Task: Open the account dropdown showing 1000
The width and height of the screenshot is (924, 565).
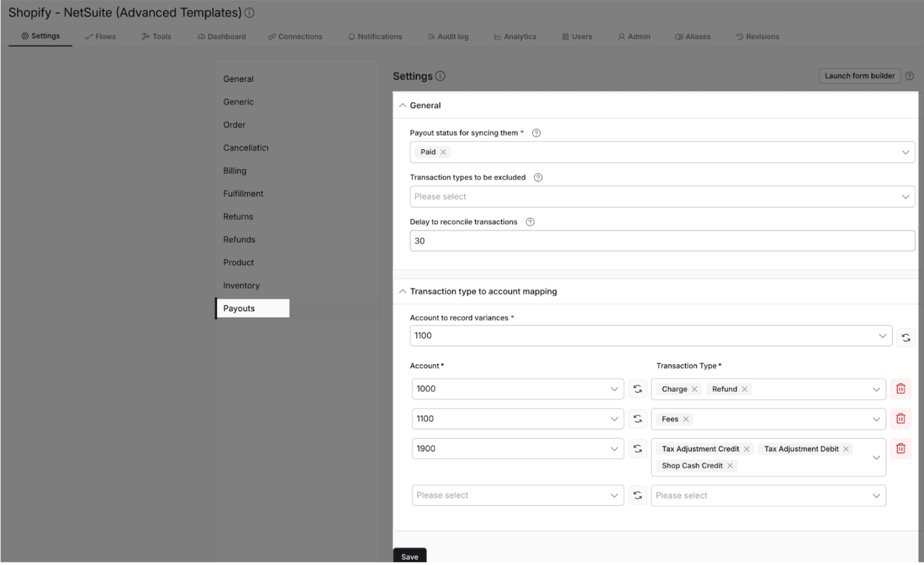Action: [x=518, y=389]
